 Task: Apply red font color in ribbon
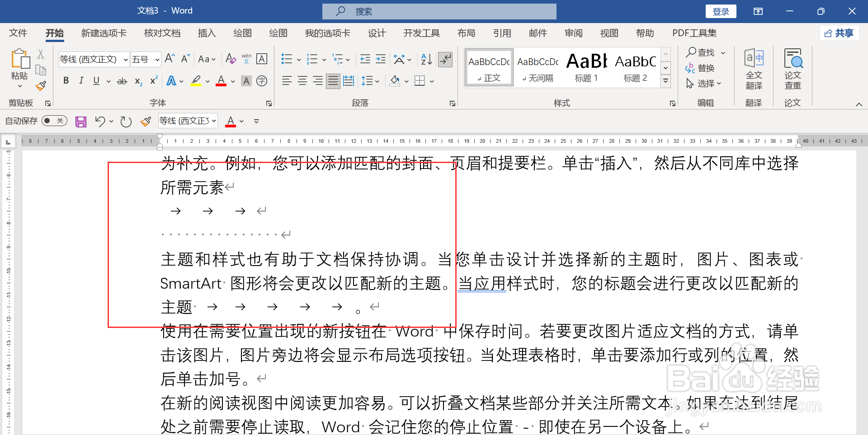click(221, 81)
